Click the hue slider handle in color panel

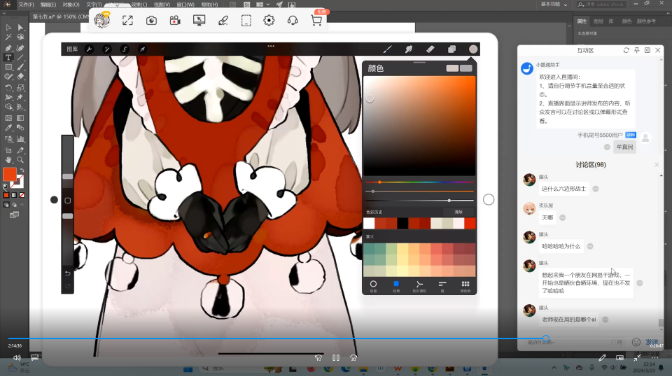tap(380, 182)
